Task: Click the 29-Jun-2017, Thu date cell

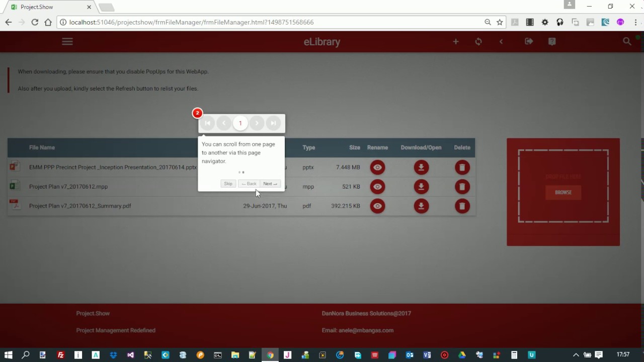Action: tap(265, 206)
